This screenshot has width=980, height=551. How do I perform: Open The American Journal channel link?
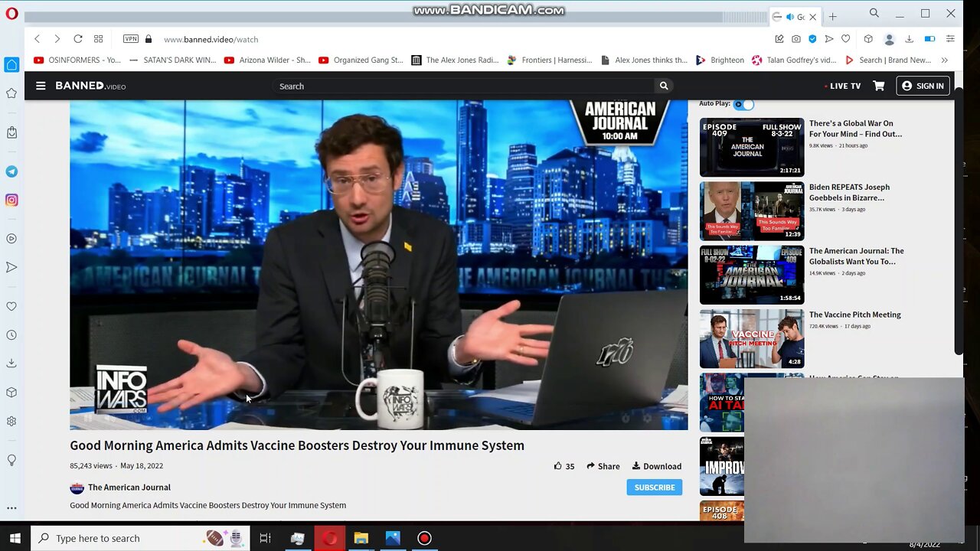[x=129, y=487]
